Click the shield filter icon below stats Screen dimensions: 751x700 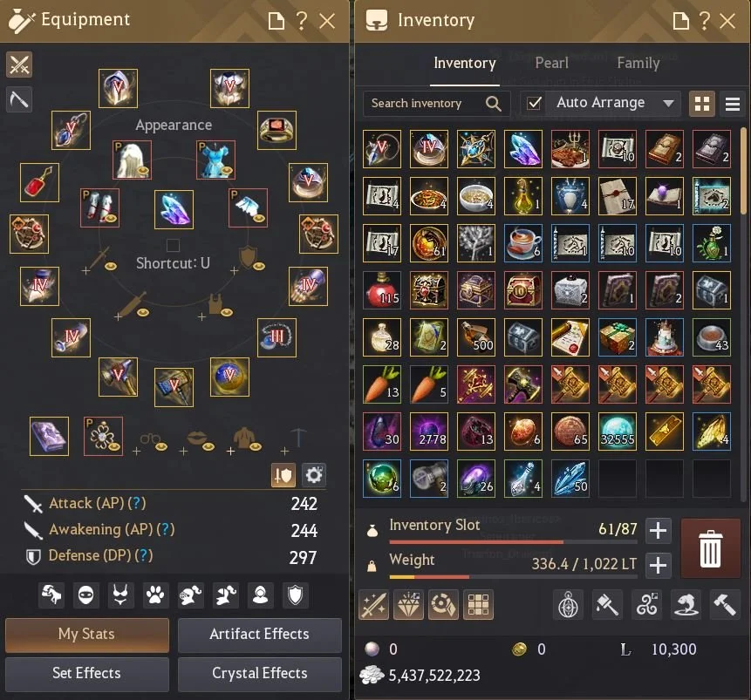(x=296, y=595)
